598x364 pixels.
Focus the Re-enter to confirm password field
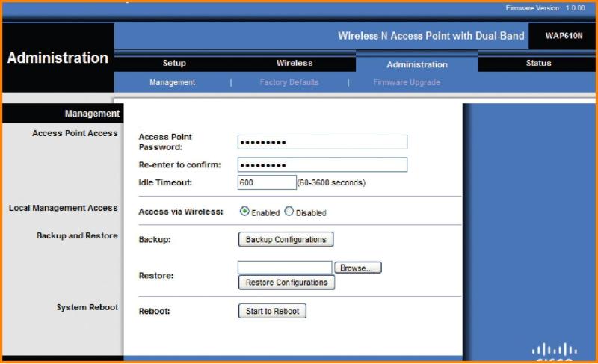[322, 164]
